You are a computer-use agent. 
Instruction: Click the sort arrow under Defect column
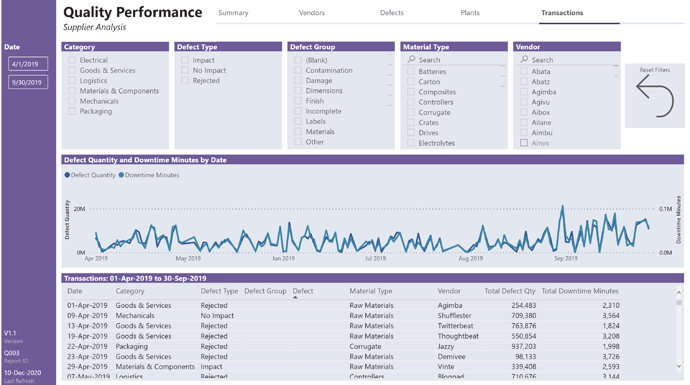[x=295, y=298]
